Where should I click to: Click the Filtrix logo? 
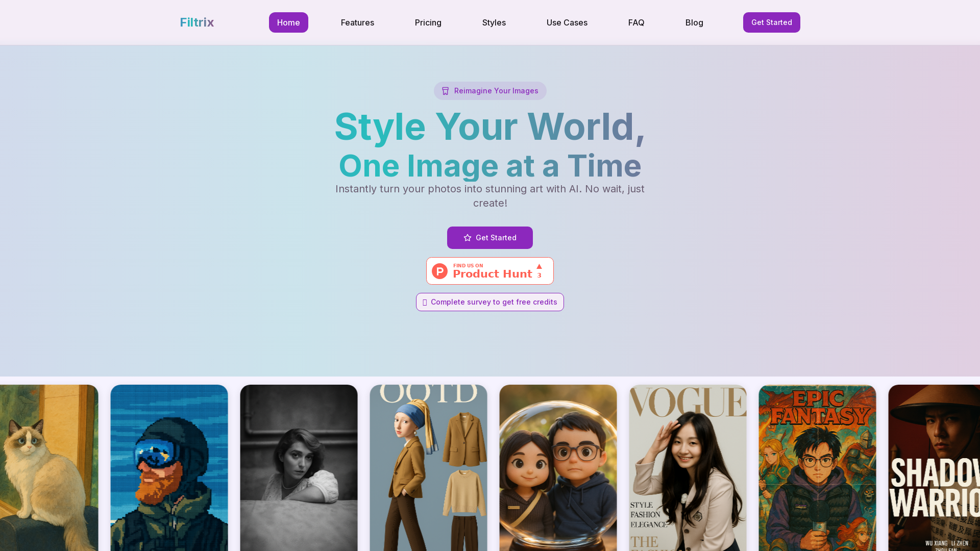click(x=197, y=22)
